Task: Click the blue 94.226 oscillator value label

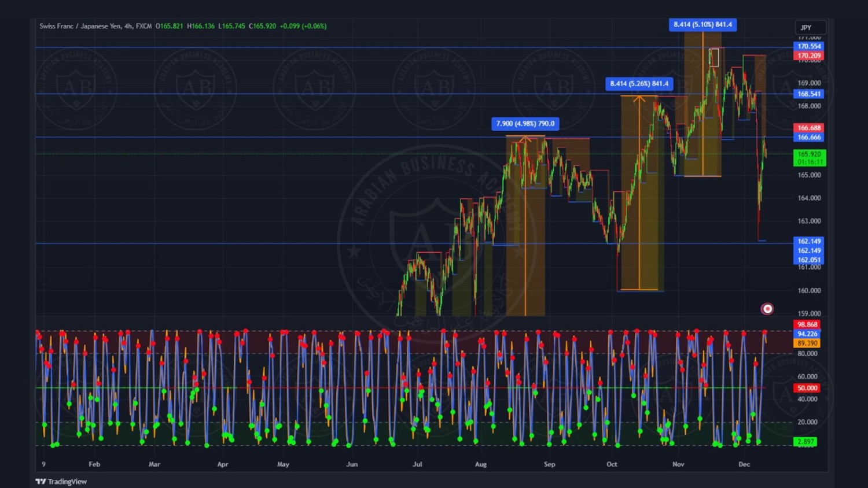Action: click(x=807, y=334)
